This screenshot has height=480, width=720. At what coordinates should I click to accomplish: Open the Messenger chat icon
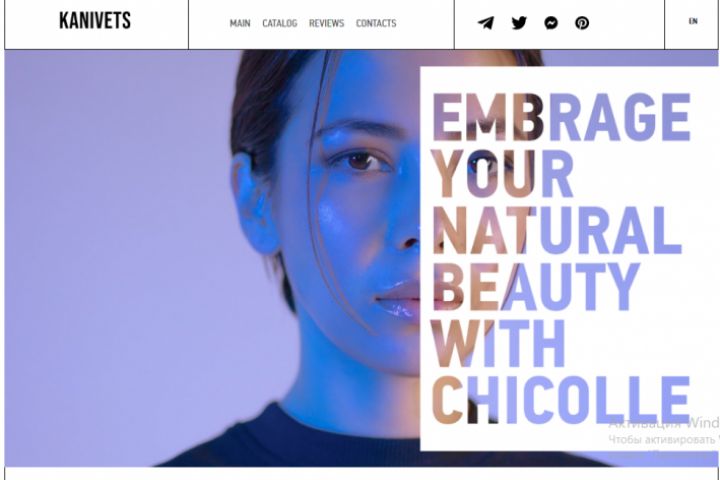coord(551,23)
